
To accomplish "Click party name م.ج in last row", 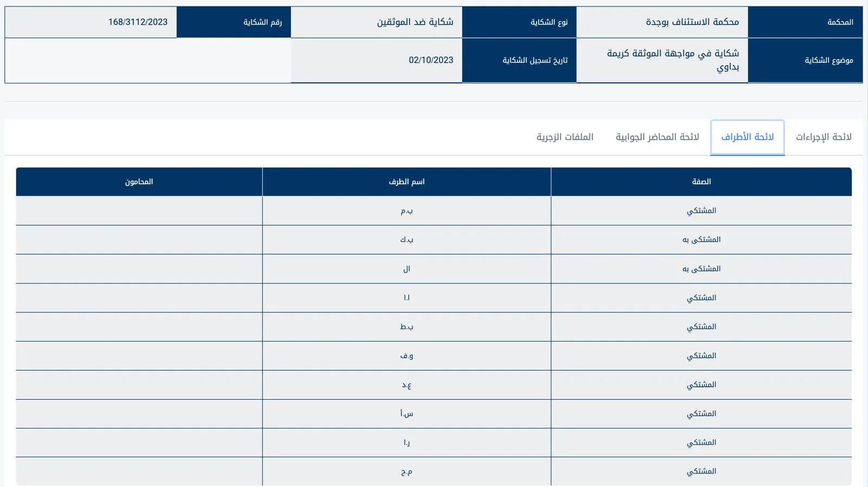I will pos(406,472).
